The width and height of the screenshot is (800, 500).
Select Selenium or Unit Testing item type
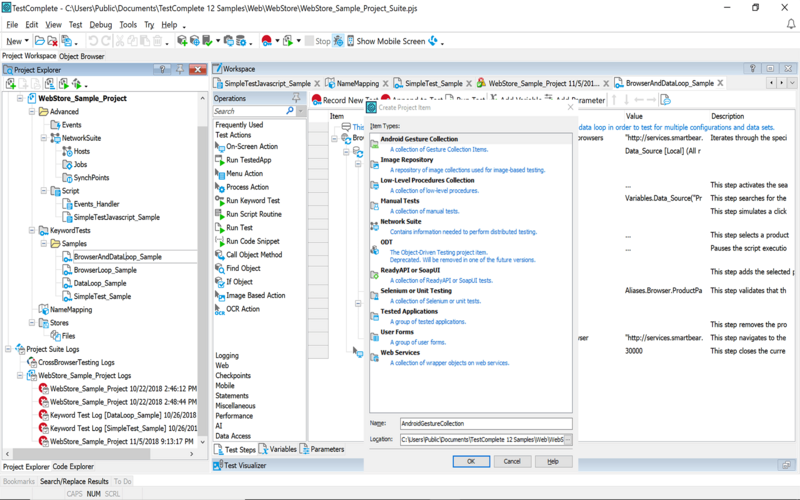(416, 291)
